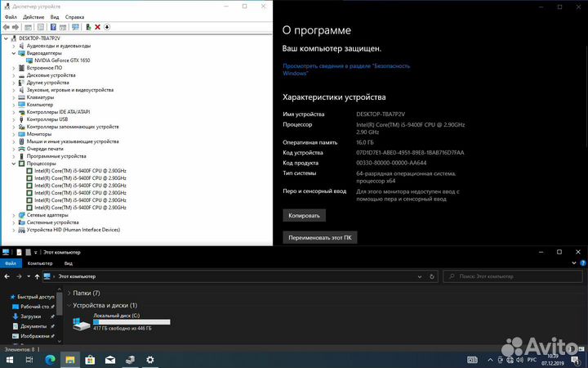588x368 pixels.
Task: Open Изображения in navigation pane
Action: pos(33,336)
